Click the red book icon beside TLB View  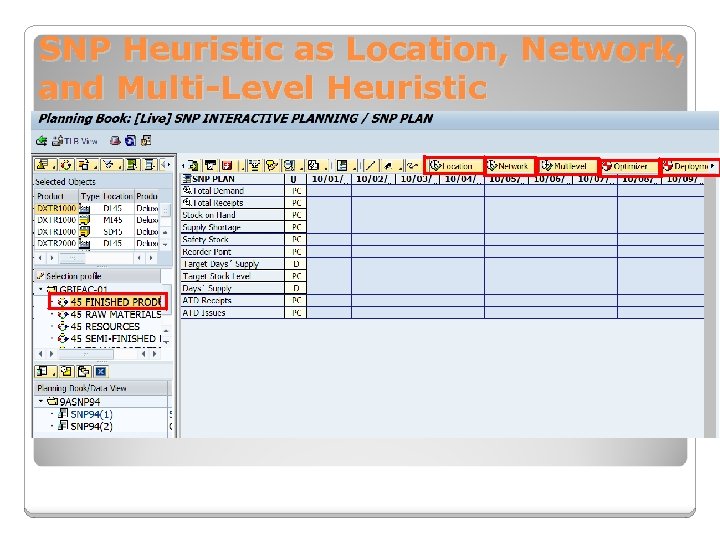(x=115, y=141)
